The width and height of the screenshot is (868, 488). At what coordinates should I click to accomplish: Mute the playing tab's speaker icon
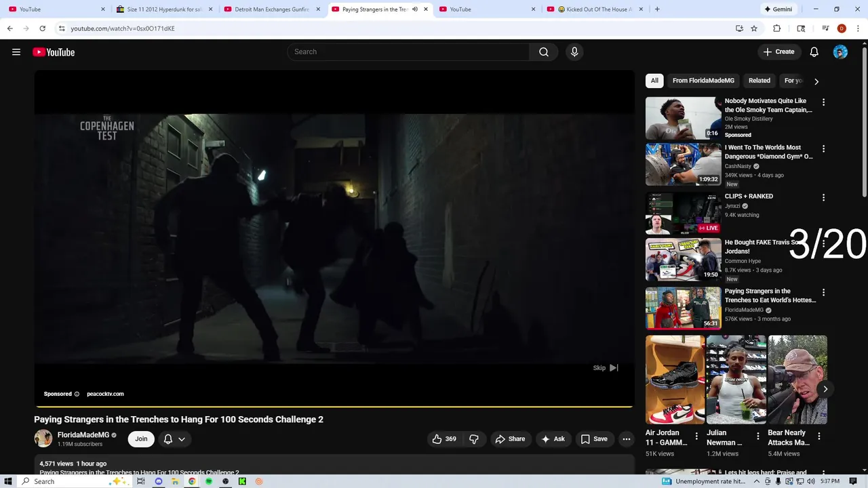coord(415,9)
